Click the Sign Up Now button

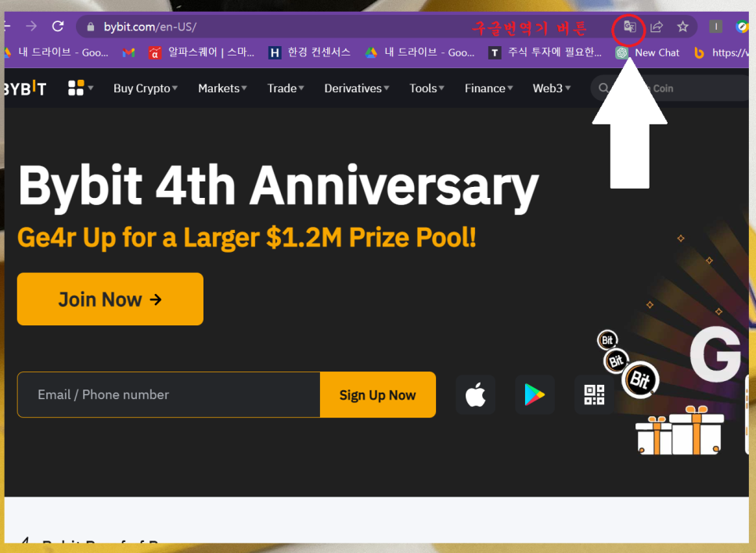377,395
